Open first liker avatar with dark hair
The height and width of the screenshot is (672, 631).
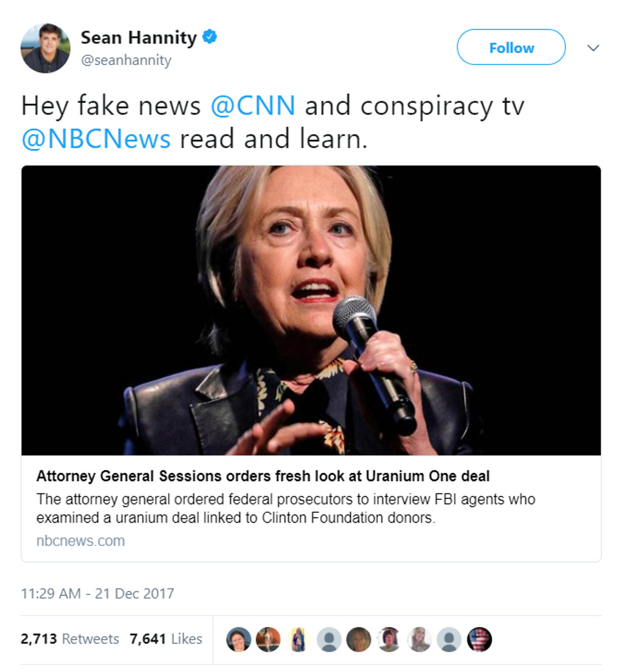[x=239, y=639]
